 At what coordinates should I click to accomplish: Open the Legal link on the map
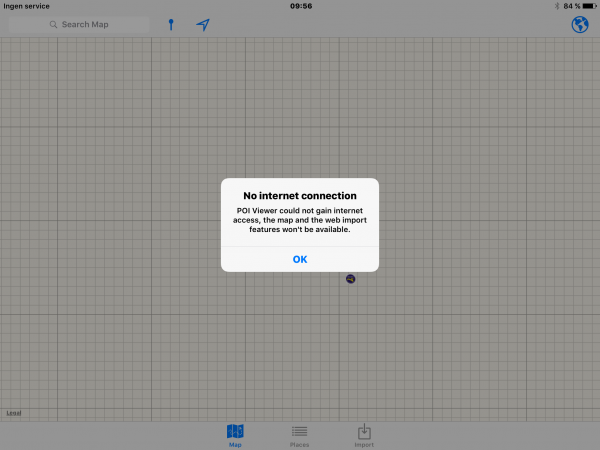[13, 412]
